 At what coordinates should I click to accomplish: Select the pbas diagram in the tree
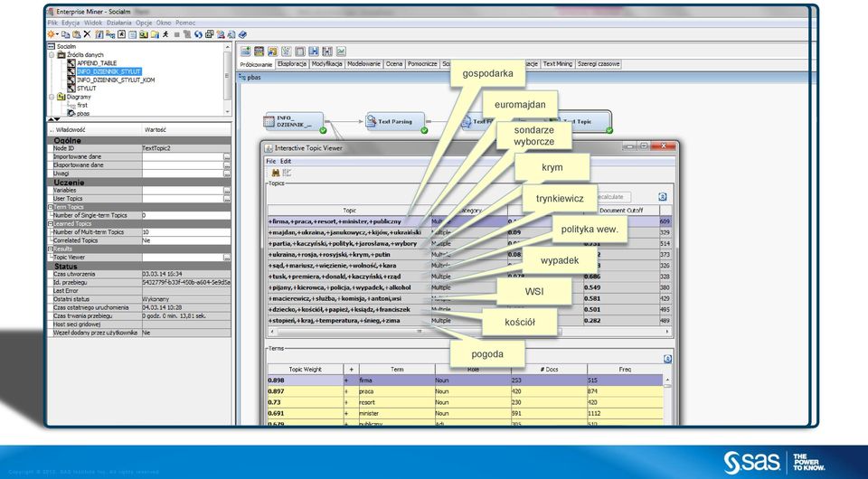click(83, 113)
